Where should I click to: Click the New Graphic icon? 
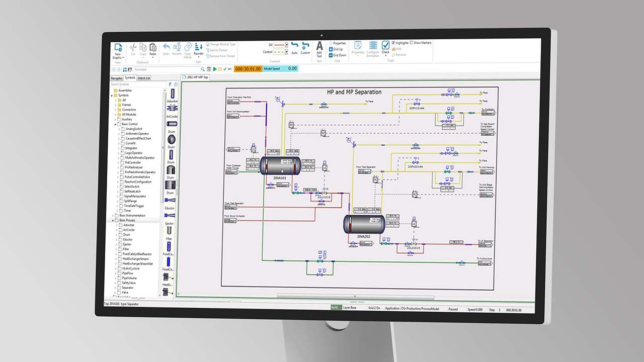118,48
